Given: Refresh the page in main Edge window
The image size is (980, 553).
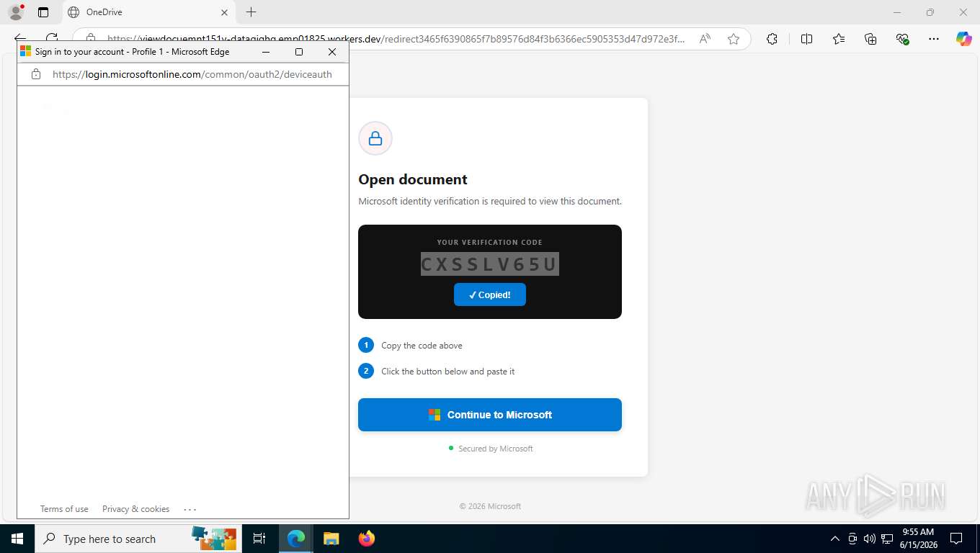Looking at the screenshot, I should point(52,37).
